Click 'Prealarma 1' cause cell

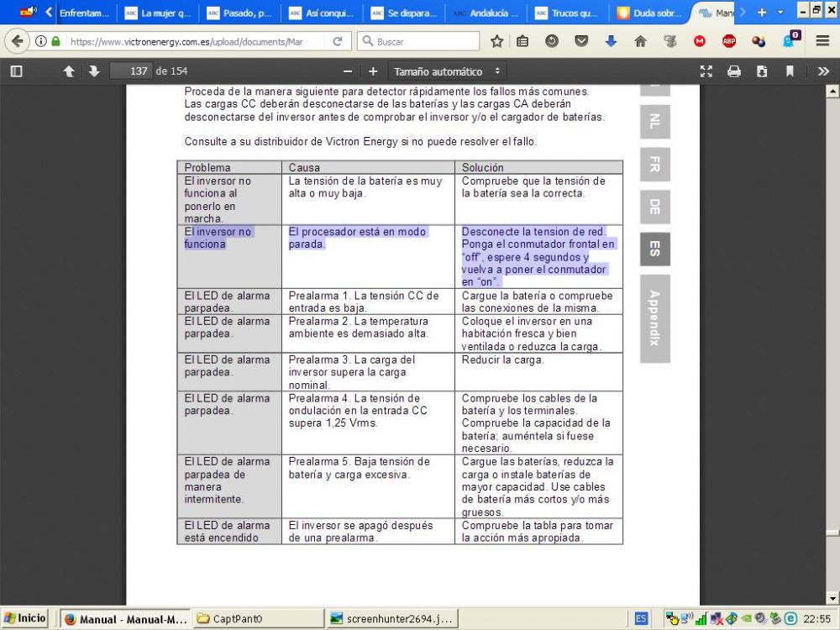(x=368, y=302)
